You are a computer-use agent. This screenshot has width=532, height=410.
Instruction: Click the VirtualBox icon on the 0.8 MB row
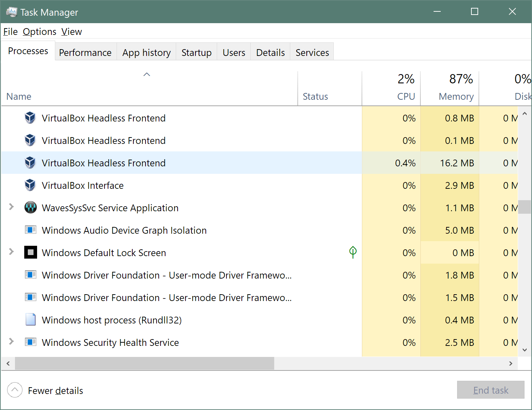(x=30, y=118)
